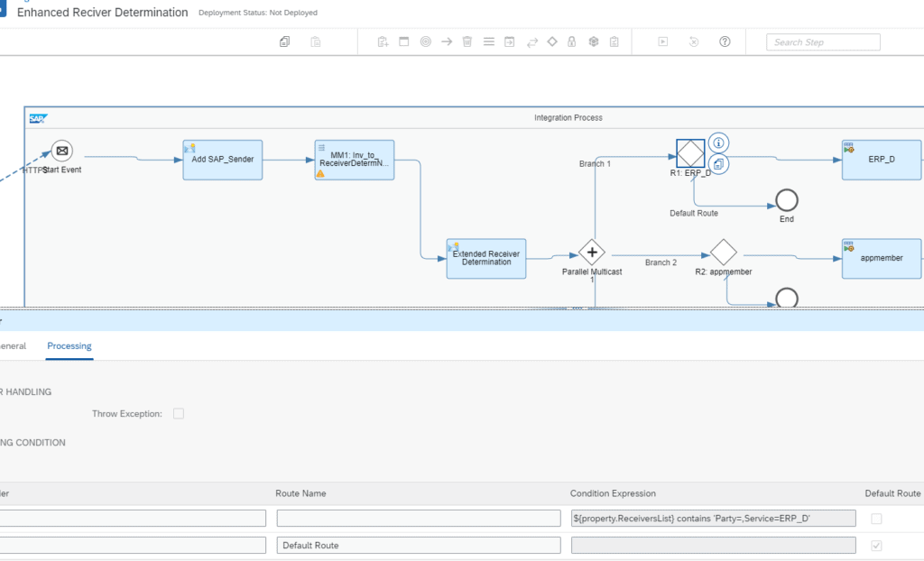Select the R1: ERP_D router diamond
The height and width of the screenshot is (561, 924).
coord(690,153)
